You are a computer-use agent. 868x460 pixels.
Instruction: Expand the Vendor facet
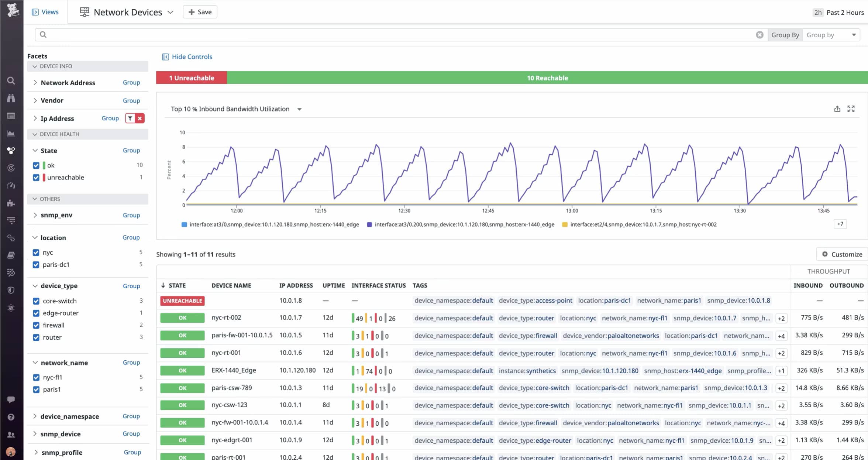pos(35,100)
